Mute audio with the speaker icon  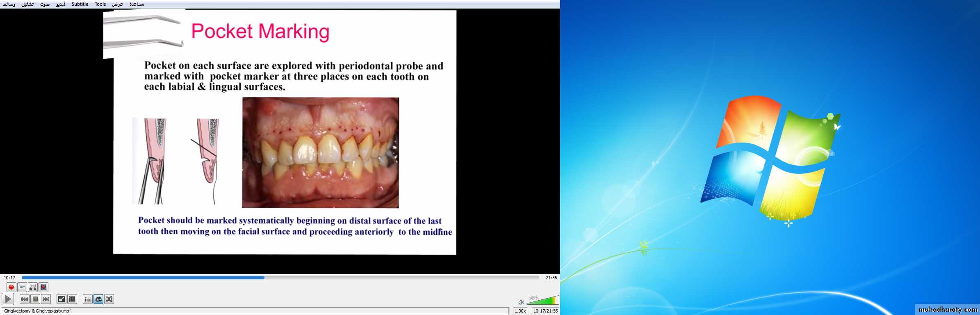point(521,302)
